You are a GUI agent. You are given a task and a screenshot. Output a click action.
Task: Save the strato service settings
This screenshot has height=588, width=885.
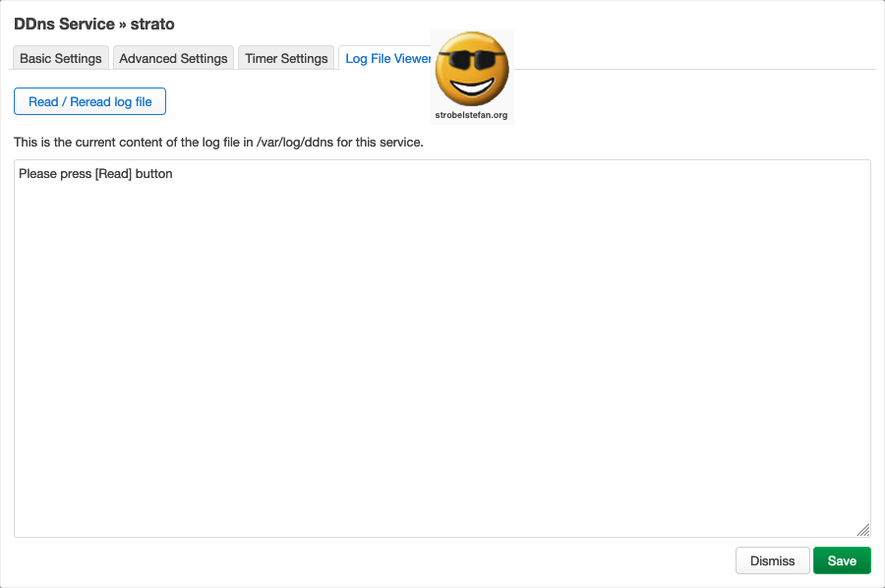(842, 560)
